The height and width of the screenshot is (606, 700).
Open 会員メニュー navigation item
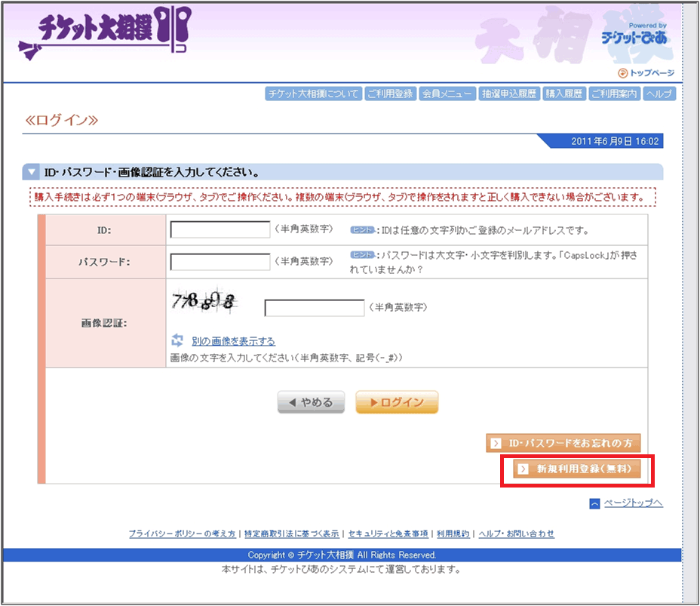[447, 94]
